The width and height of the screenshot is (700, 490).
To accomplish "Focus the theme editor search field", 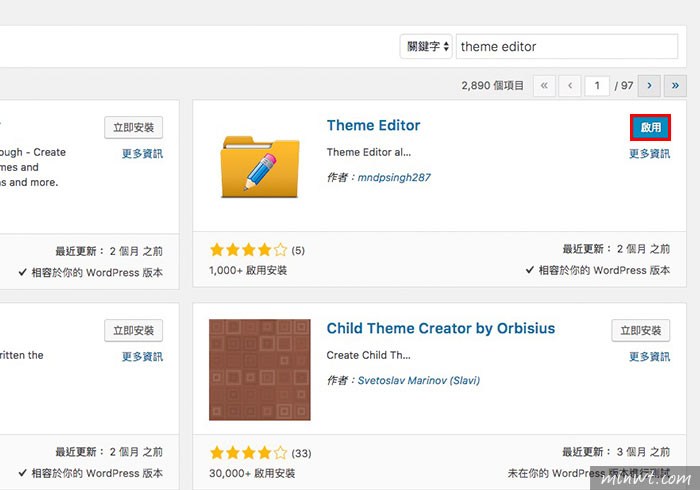I will click(567, 46).
